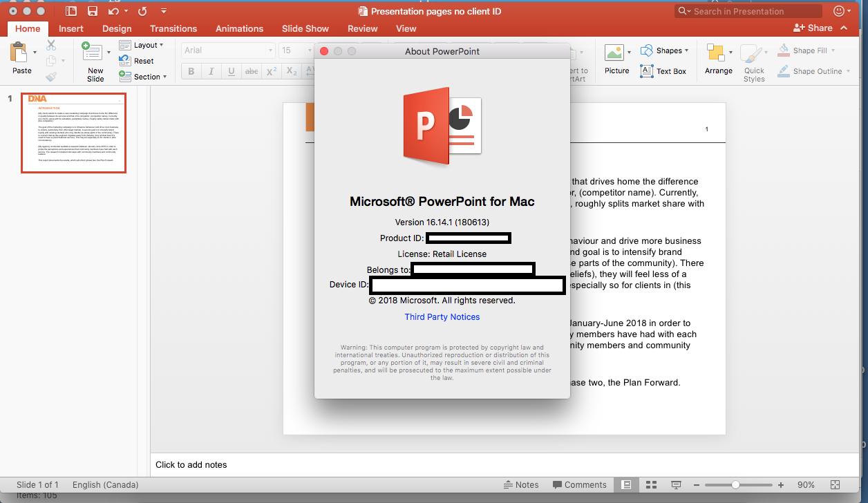The image size is (868, 503).
Task: Switch to Slide Sorter view icon
Action: point(651,485)
